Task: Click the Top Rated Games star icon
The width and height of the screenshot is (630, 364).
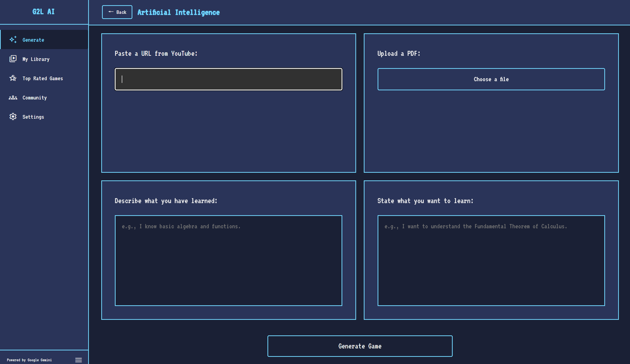Action: pyautogui.click(x=13, y=78)
